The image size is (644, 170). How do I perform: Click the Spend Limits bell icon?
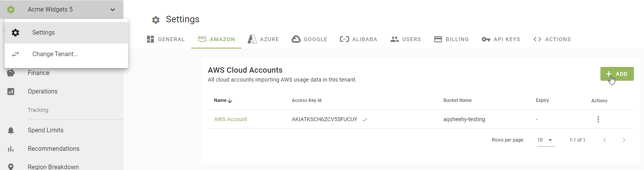coord(11,130)
